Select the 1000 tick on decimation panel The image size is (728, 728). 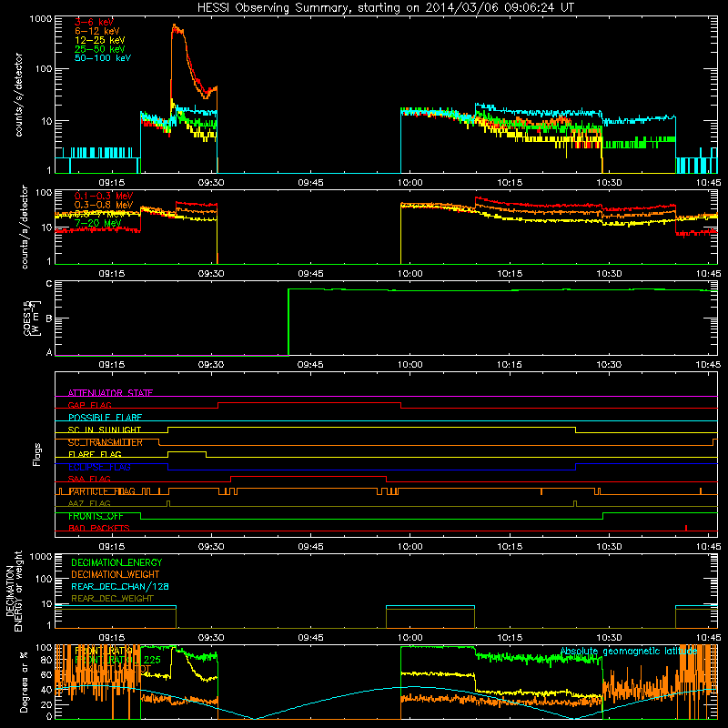pos(41,556)
